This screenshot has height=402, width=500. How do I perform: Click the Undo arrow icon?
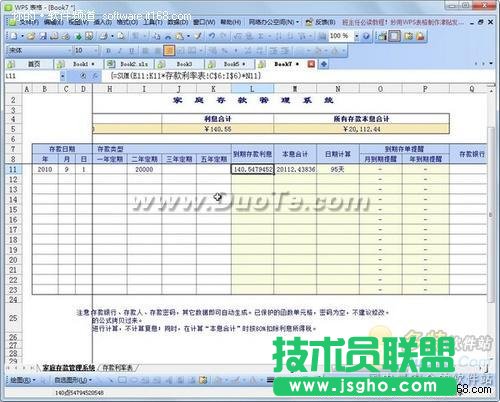point(212,36)
